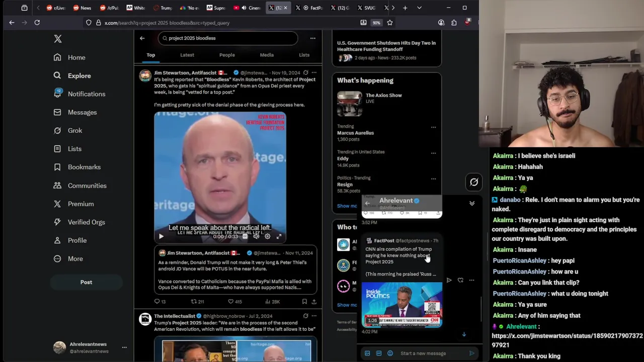The width and height of the screenshot is (644, 362).
Task: Open emoji picker in message box
Action: (x=390, y=353)
